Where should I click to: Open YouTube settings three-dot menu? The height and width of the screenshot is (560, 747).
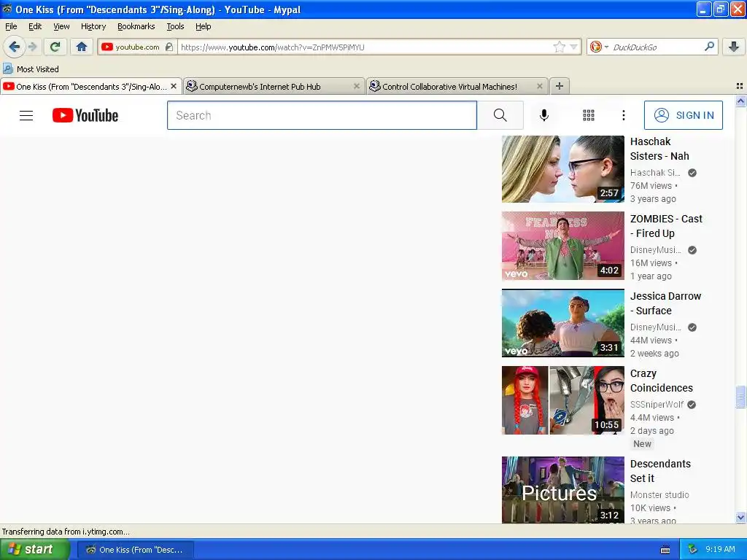623,115
